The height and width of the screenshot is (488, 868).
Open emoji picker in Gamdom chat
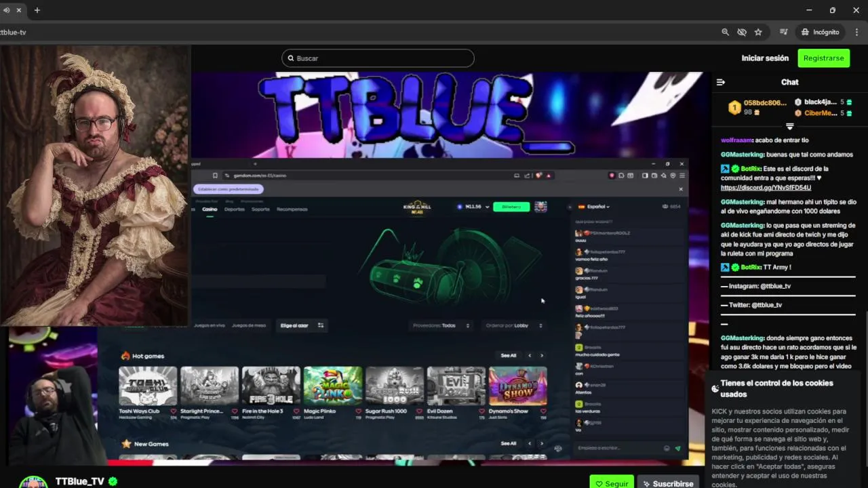[667, 448]
